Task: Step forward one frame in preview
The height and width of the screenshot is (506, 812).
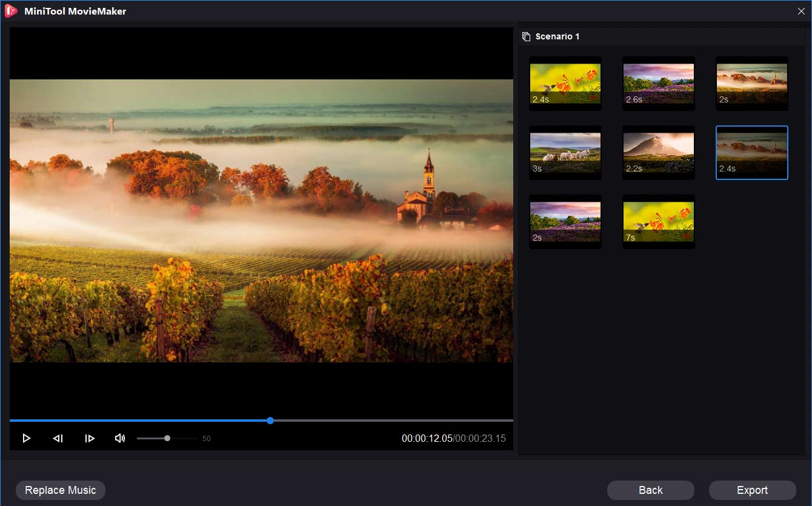Action: pyautogui.click(x=90, y=438)
